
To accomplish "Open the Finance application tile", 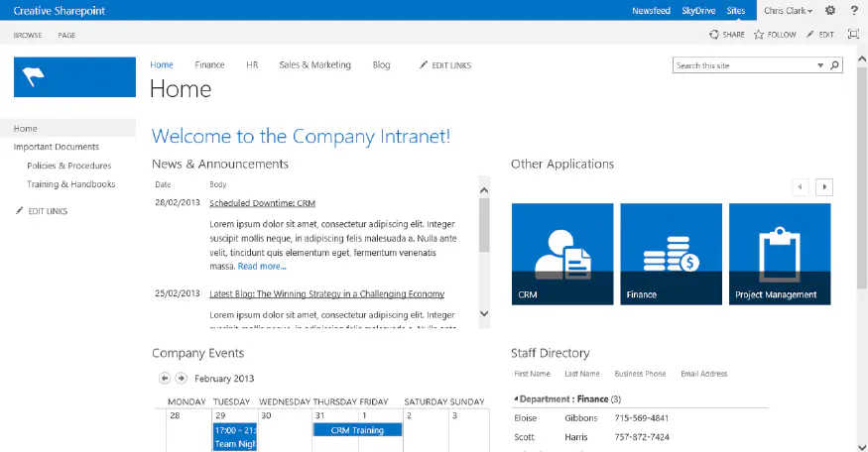I will coord(672,254).
